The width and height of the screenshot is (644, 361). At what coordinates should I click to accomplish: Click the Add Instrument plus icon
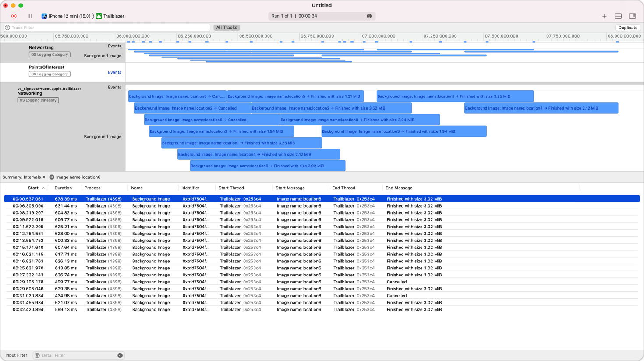click(x=605, y=16)
